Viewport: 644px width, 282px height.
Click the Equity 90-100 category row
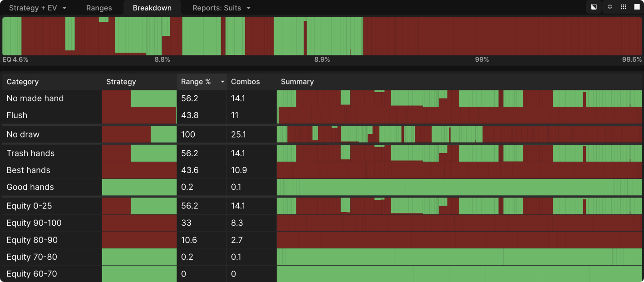[34, 223]
